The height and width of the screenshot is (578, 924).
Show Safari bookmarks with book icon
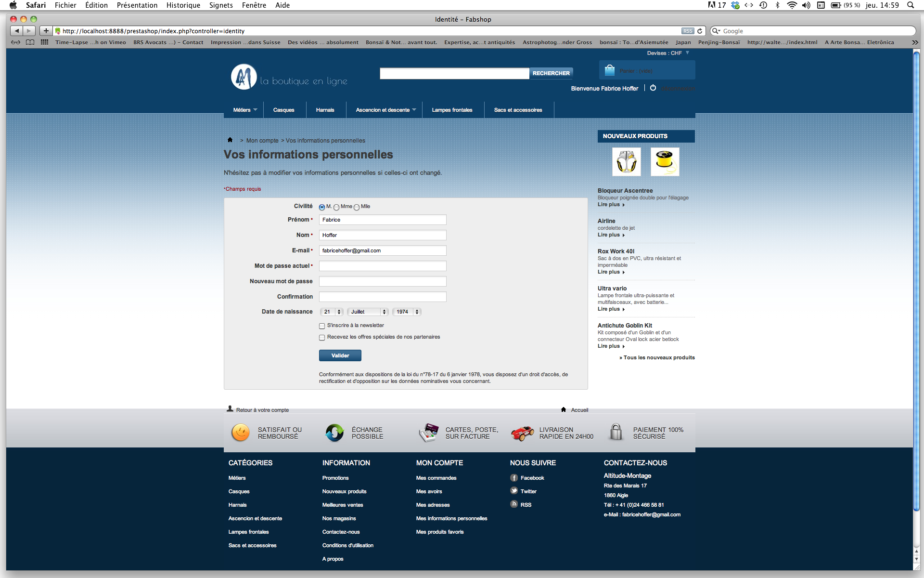[30, 42]
